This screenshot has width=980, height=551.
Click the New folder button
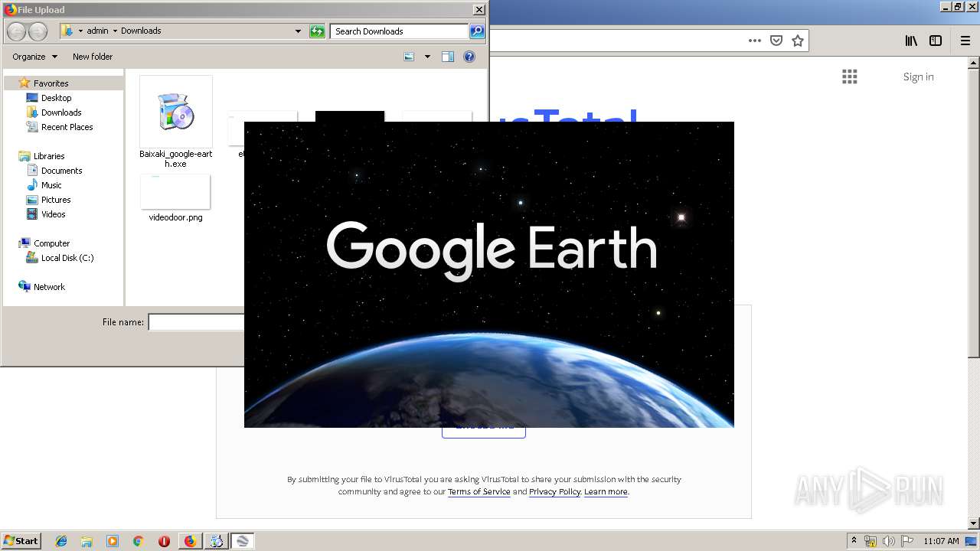[x=93, y=57]
